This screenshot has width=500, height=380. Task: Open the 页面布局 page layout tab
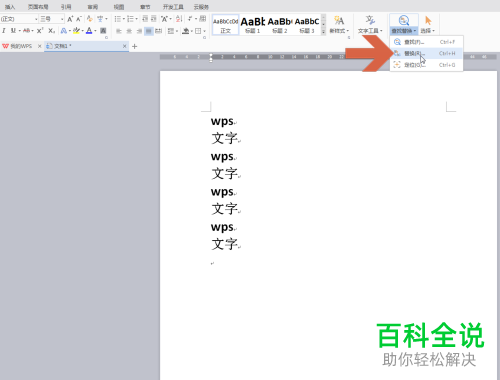point(38,7)
